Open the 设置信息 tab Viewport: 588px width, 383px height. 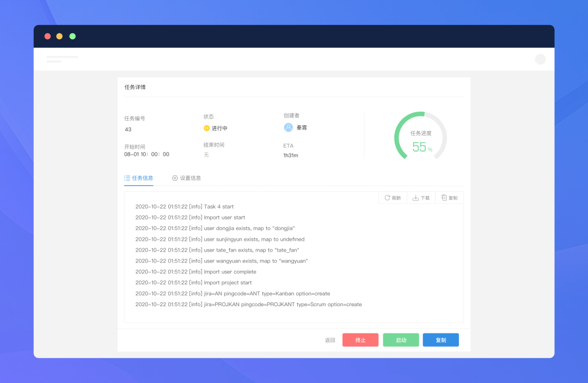pos(189,178)
